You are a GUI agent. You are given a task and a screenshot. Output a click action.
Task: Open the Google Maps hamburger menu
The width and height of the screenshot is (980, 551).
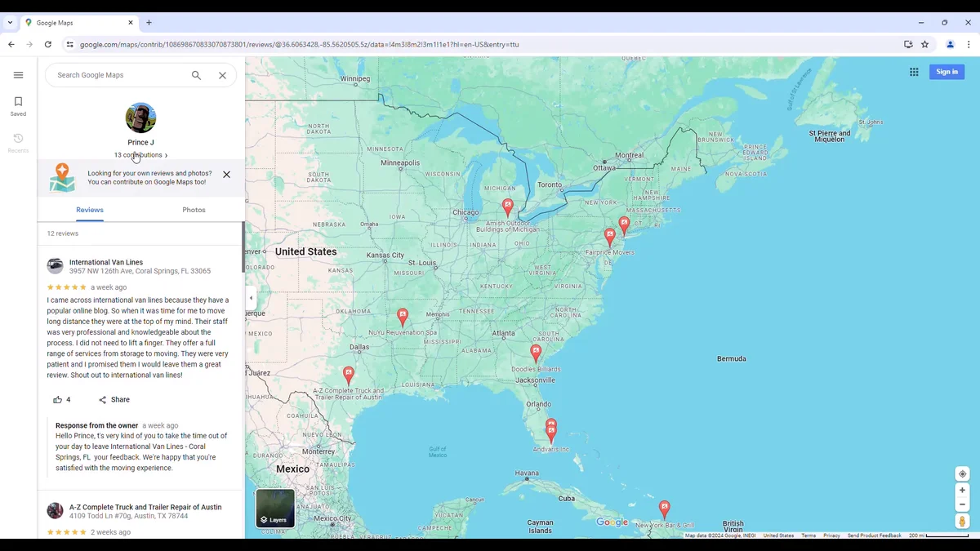pyautogui.click(x=18, y=75)
